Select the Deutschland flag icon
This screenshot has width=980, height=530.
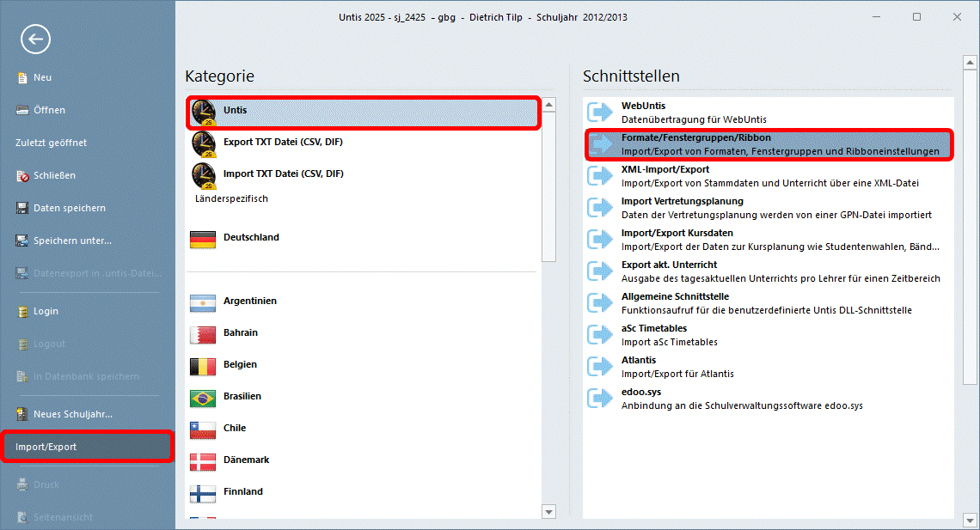pyautogui.click(x=203, y=239)
